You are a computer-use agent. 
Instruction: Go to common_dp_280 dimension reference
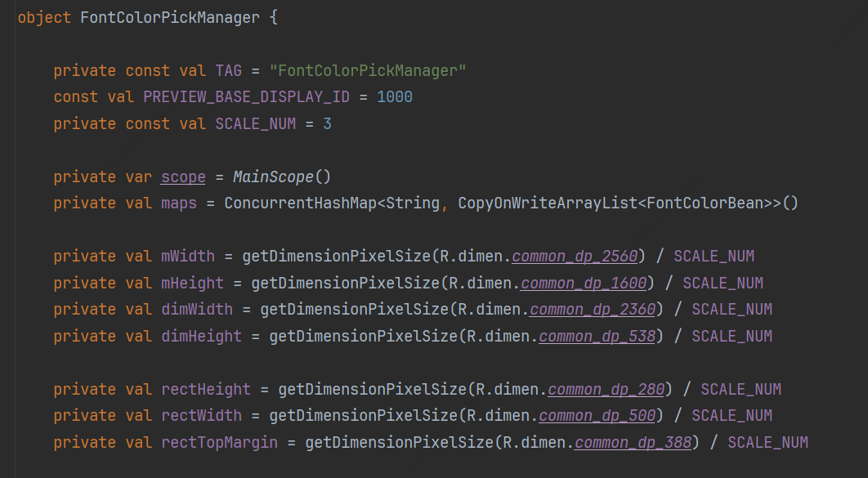pos(605,389)
